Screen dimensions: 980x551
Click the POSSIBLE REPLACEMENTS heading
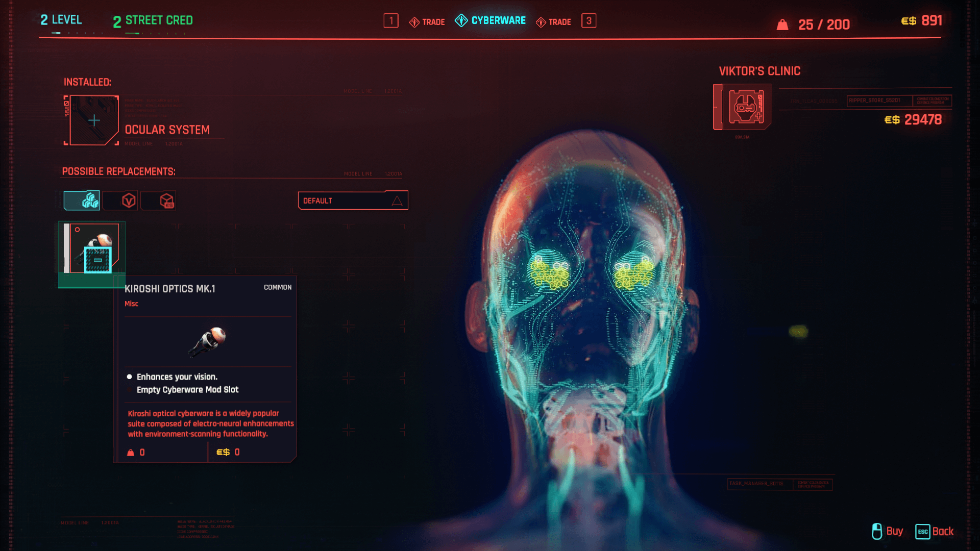point(119,172)
